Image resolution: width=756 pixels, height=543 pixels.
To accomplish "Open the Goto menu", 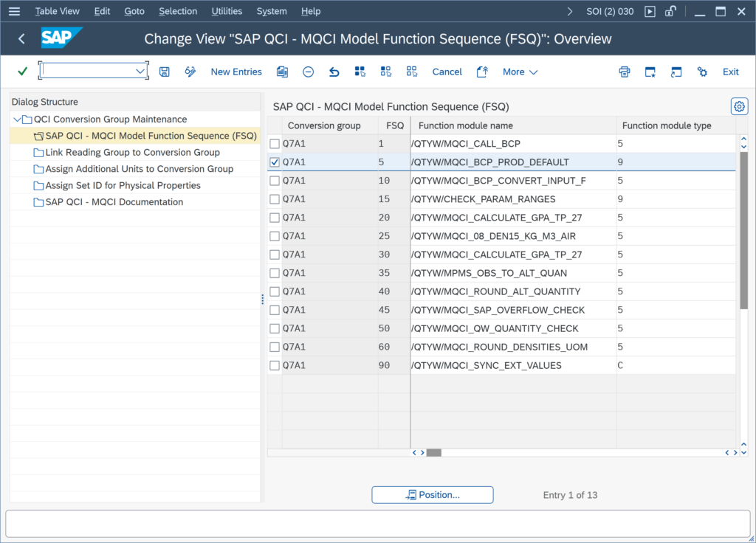I will pos(134,11).
